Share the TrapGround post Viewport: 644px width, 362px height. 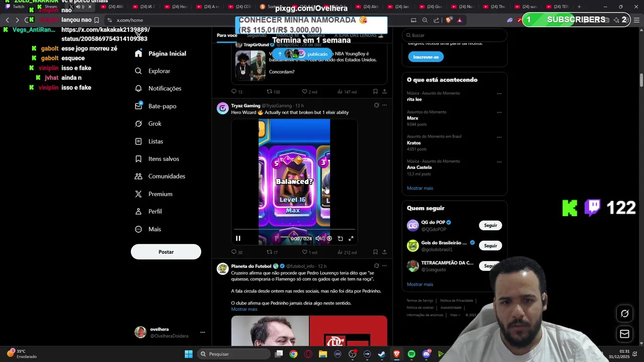pos(384,92)
